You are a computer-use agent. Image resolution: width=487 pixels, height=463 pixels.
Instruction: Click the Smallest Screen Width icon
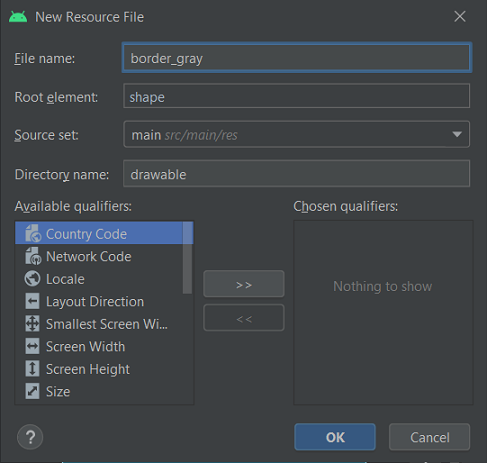32,324
